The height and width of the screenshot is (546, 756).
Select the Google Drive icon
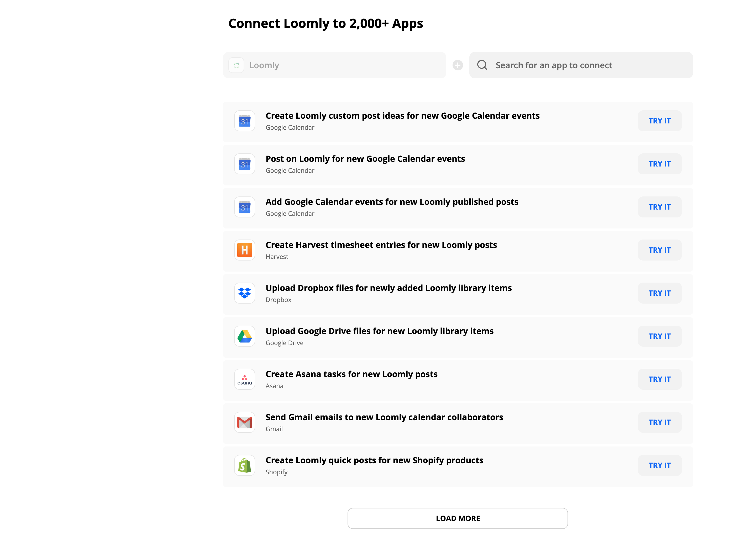(244, 336)
